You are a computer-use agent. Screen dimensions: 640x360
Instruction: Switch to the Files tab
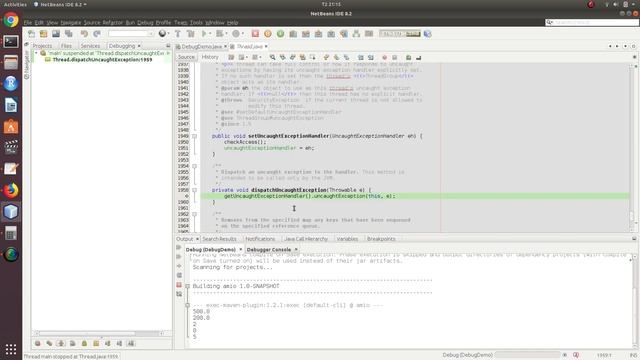click(x=66, y=46)
